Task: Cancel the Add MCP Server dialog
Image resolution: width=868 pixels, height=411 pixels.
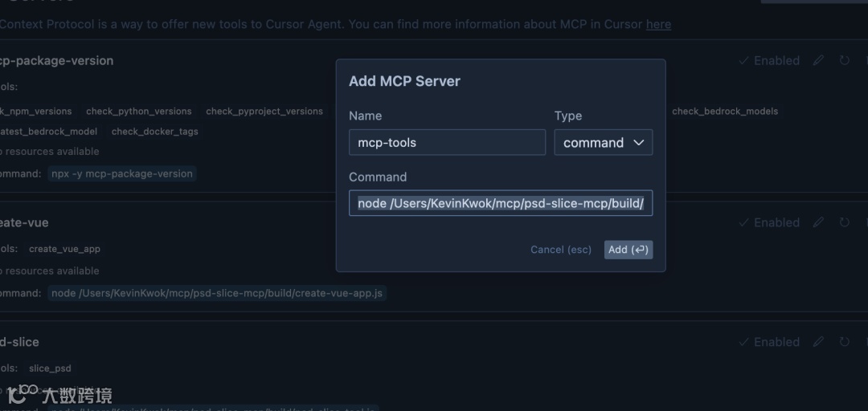Action: 561,250
